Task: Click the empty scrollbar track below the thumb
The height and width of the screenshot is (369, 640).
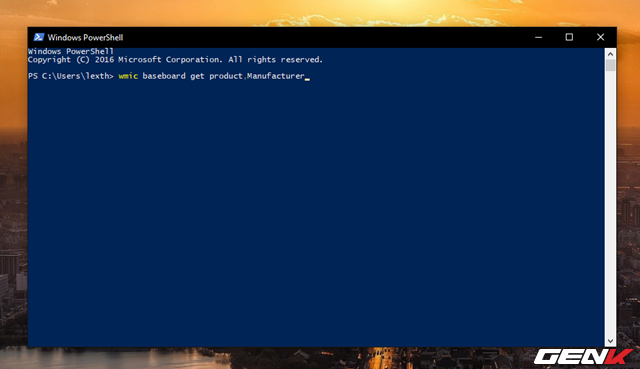Action: (x=610, y=203)
